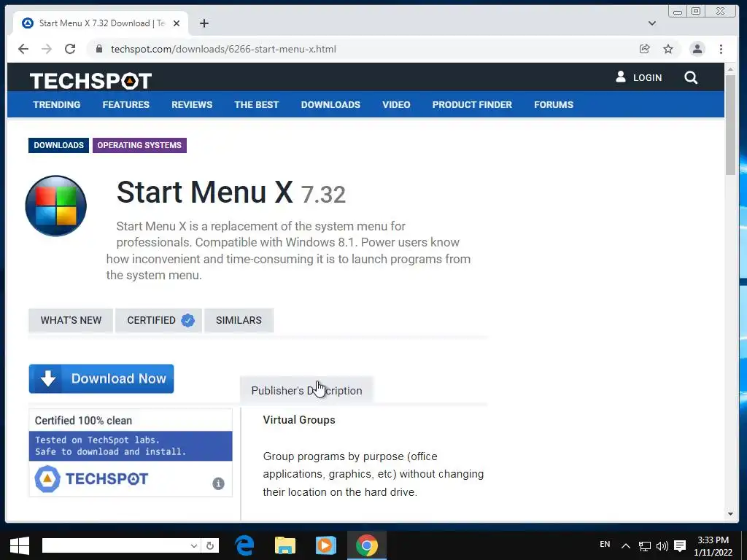747x560 pixels.
Task: Close the Start Menu X tab
Action: [x=177, y=23]
